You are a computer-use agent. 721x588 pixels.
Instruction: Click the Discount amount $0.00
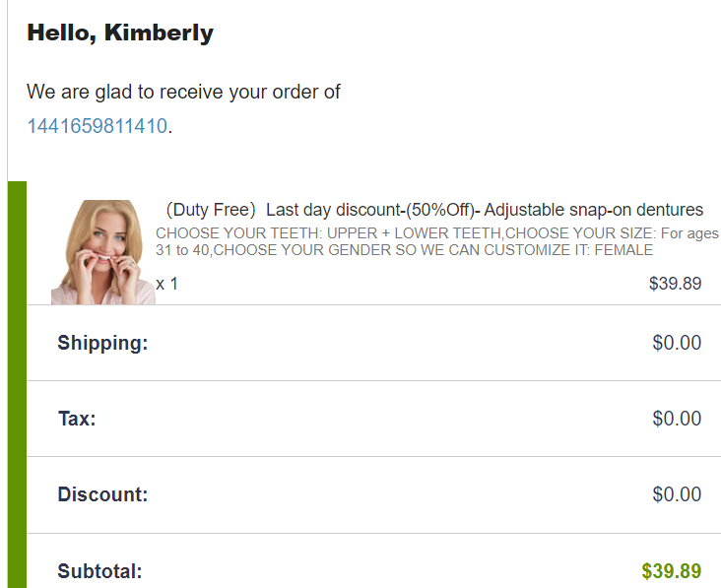[677, 494]
